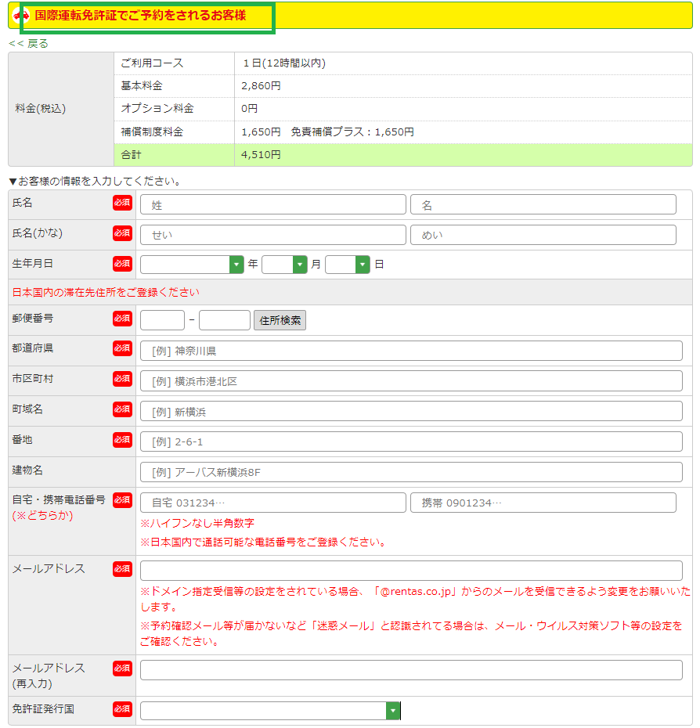
Task: Click the red car icon in header
Action: click(21, 16)
